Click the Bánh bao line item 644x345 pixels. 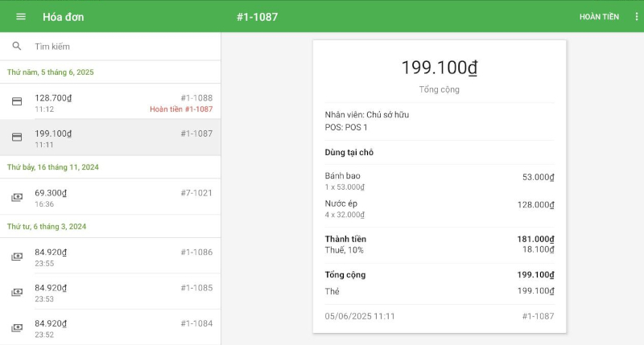(439, 181)
